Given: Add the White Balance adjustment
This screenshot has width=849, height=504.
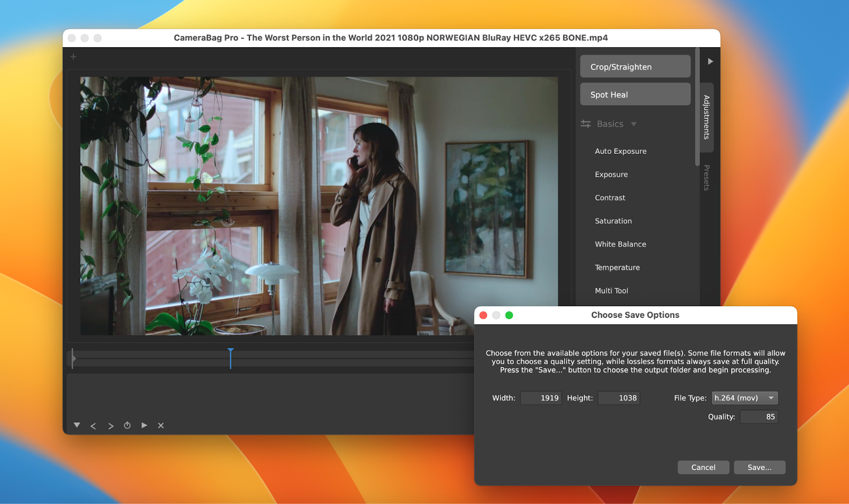Looking at the screenshot, I should [x=620, y=245].
